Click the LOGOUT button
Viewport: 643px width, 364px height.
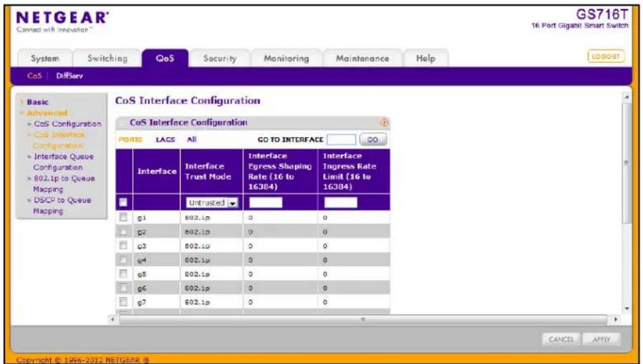606,56
